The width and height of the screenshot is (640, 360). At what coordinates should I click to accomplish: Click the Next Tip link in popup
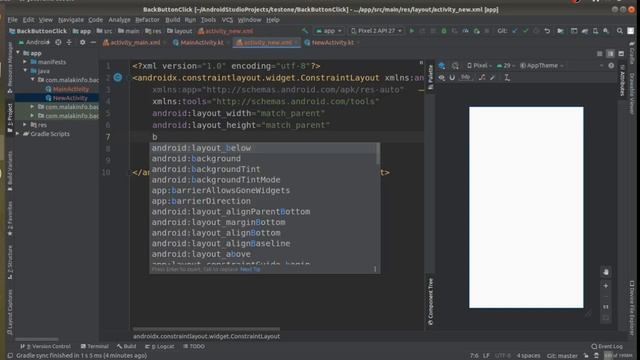pos(250,269)
